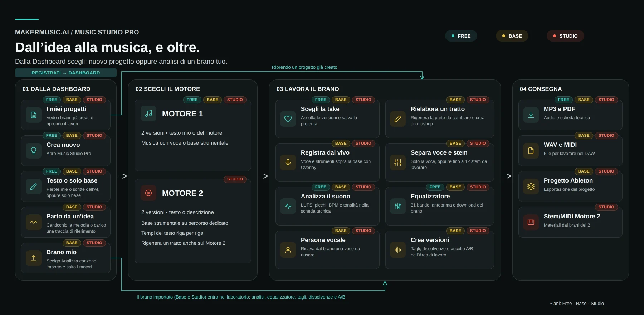Click the pencil icon beside Rielabora un tratto

pyautogui.click(x=398, y=119)
